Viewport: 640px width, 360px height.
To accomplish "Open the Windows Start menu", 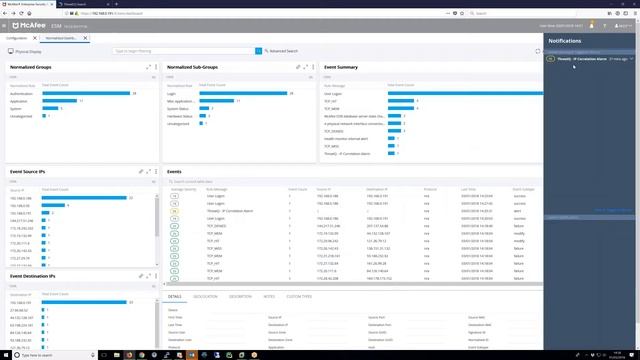I will tap(6, 355).
